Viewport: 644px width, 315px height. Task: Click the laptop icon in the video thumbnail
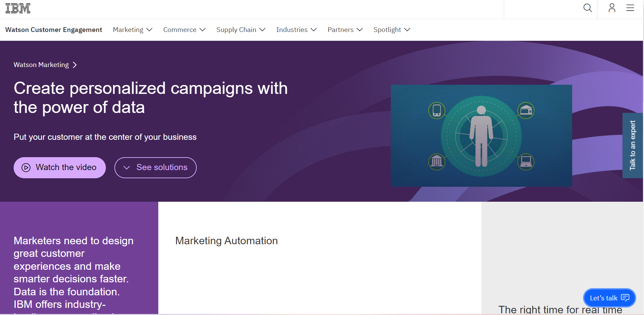[526, 162]
